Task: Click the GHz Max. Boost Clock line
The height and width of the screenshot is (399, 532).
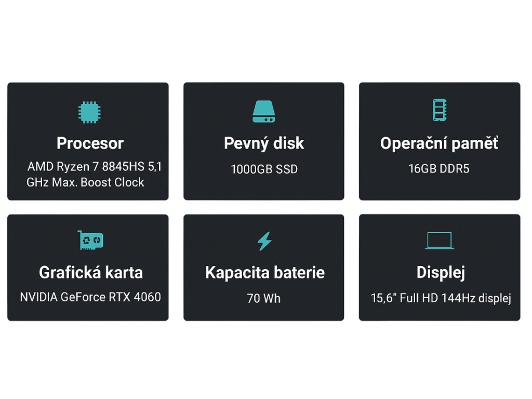Action: click(86, 182)
